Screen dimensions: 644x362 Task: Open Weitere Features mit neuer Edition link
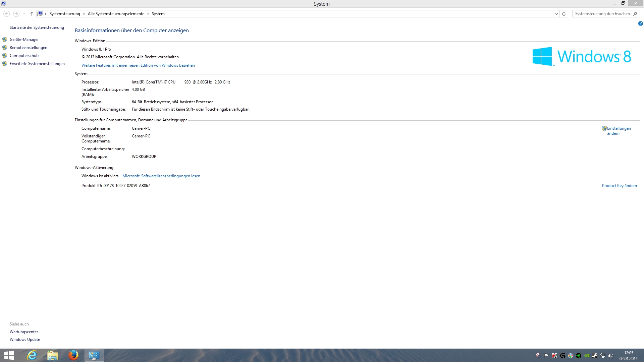(x=138, y=65)
